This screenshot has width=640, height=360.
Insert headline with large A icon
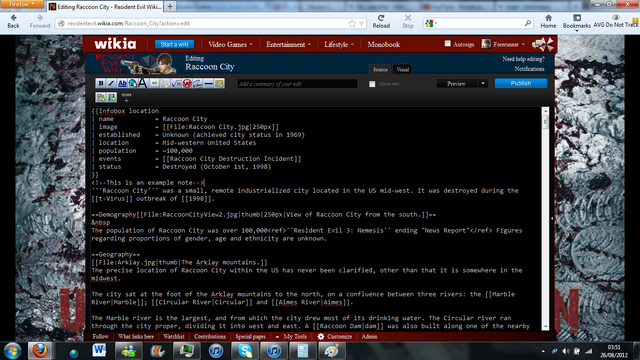click(x=142, y=83)
